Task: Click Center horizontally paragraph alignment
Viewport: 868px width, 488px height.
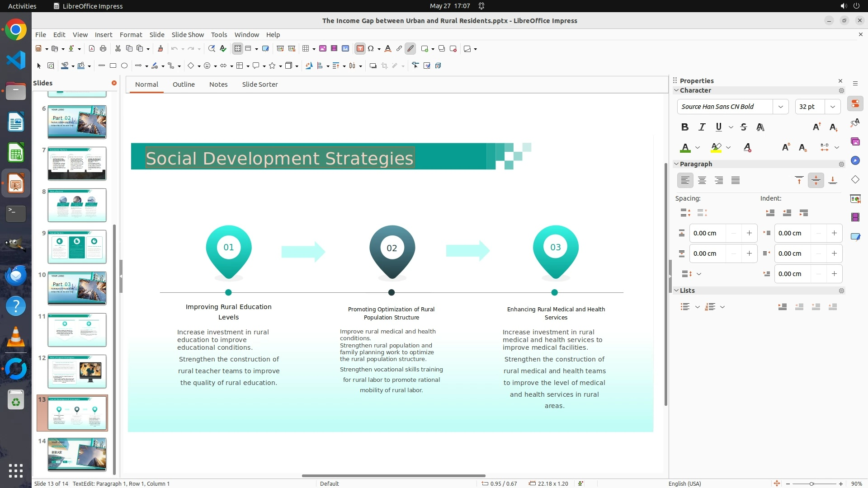Action: pyautogui.click(x=702, y=181)
